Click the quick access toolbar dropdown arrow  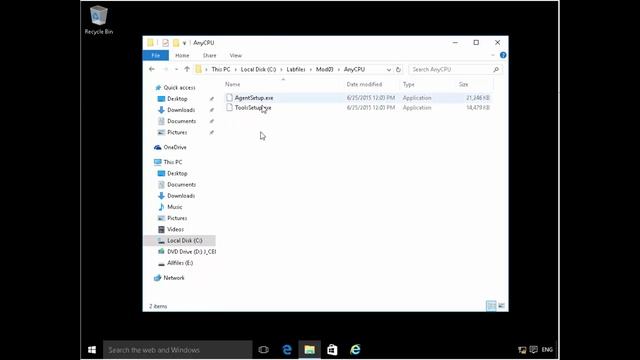tap(184, 43)
